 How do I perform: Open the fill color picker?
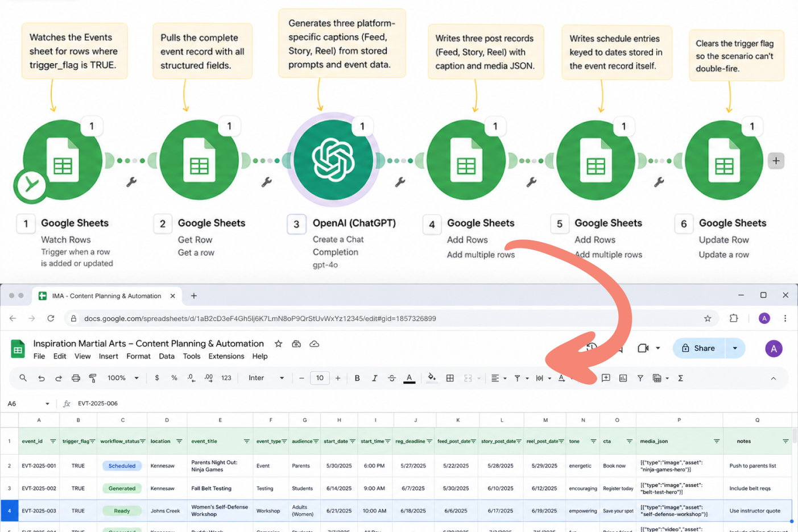[x=432, y=378]
